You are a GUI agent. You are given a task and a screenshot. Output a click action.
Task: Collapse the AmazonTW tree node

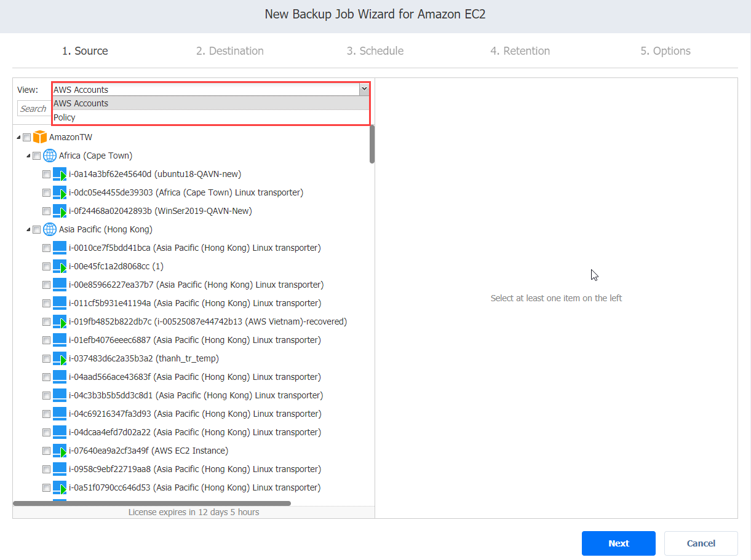pos(18,138)
